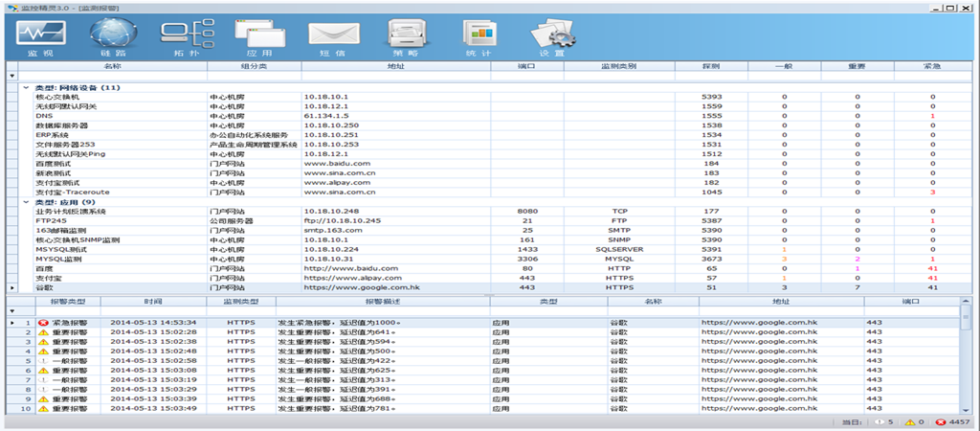Click the general alarm icon in row 7
Screen dimensions: 980x431
coord(43,379)
